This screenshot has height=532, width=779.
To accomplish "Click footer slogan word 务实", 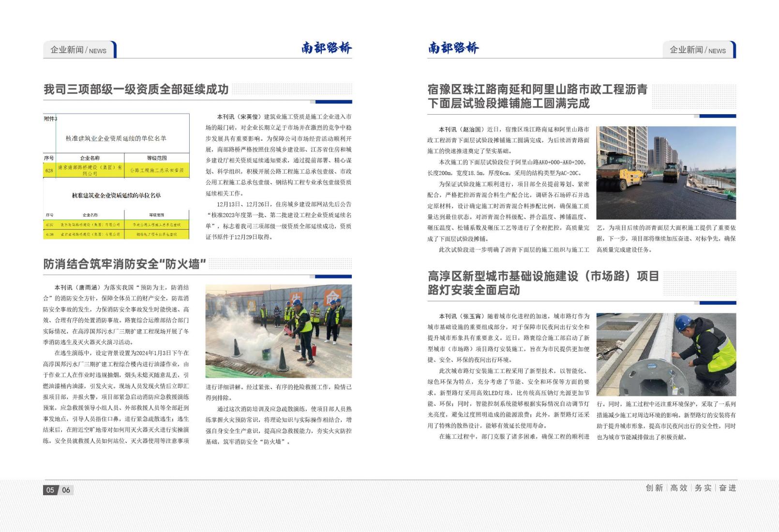I will pos(703,488).
